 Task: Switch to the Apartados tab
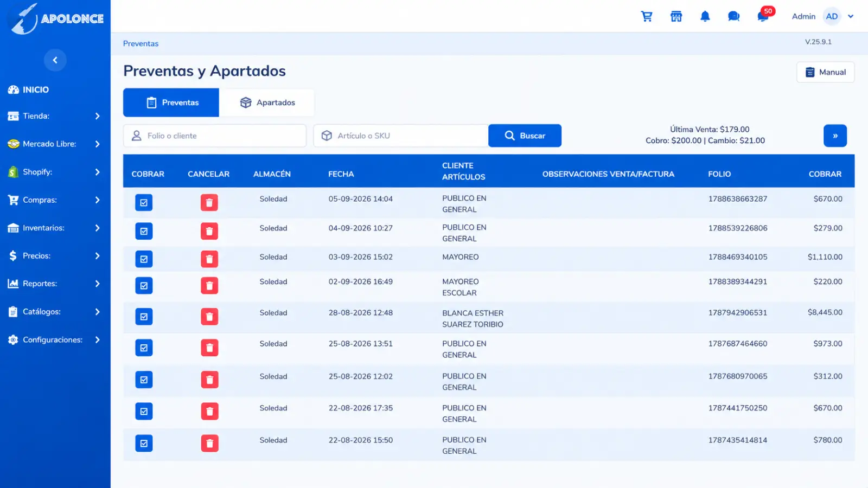(266, 102)
